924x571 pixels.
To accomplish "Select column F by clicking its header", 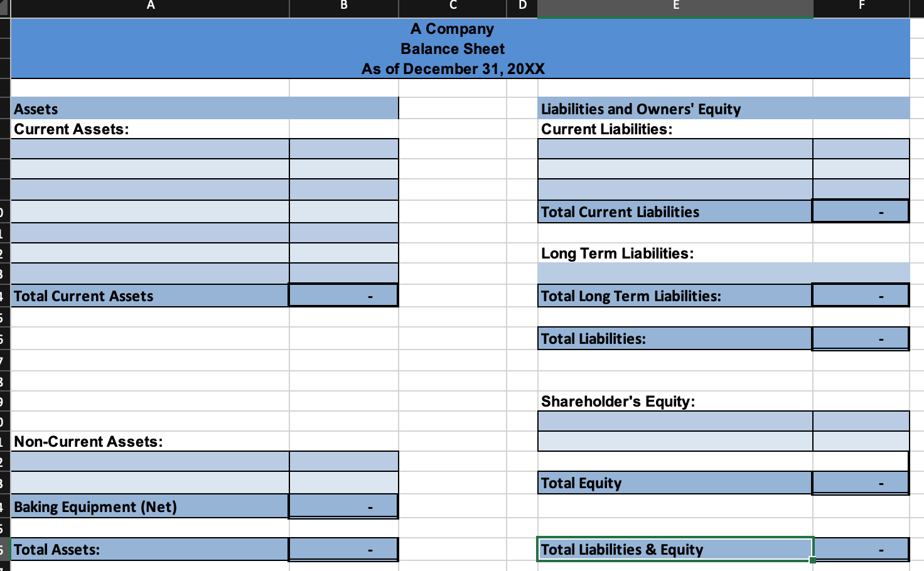I will (x=861, y=8).
